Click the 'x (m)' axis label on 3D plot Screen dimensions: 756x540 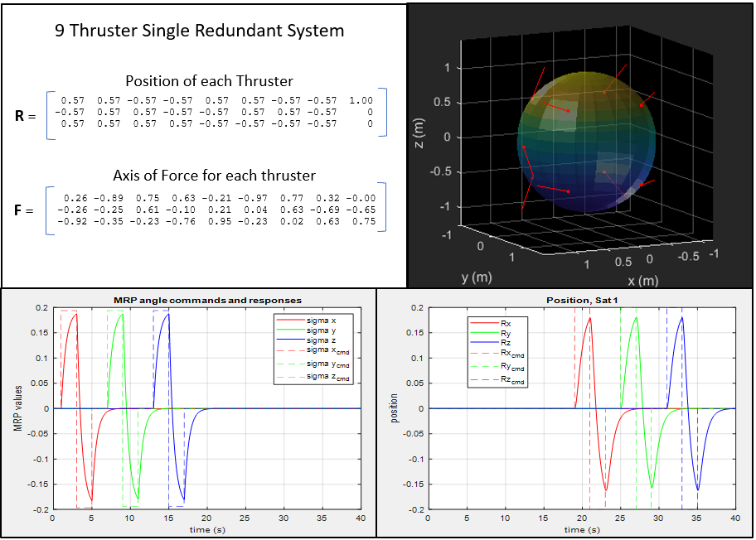pos(642,281)
